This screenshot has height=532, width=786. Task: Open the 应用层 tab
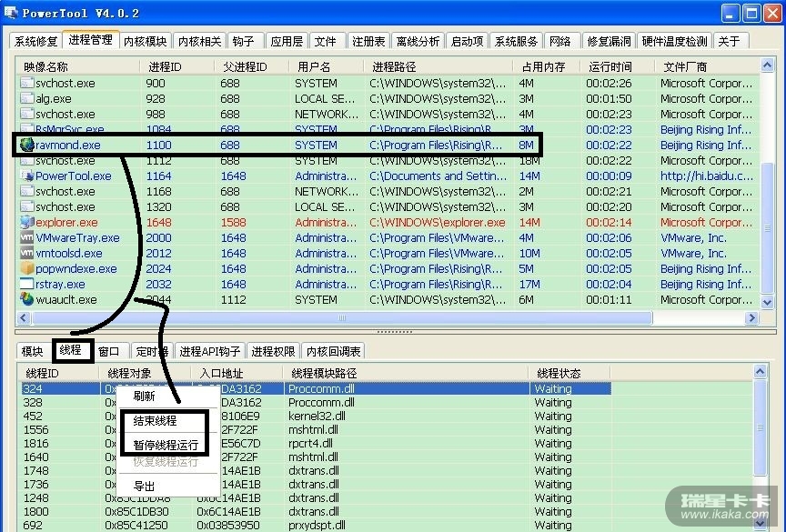287,41
